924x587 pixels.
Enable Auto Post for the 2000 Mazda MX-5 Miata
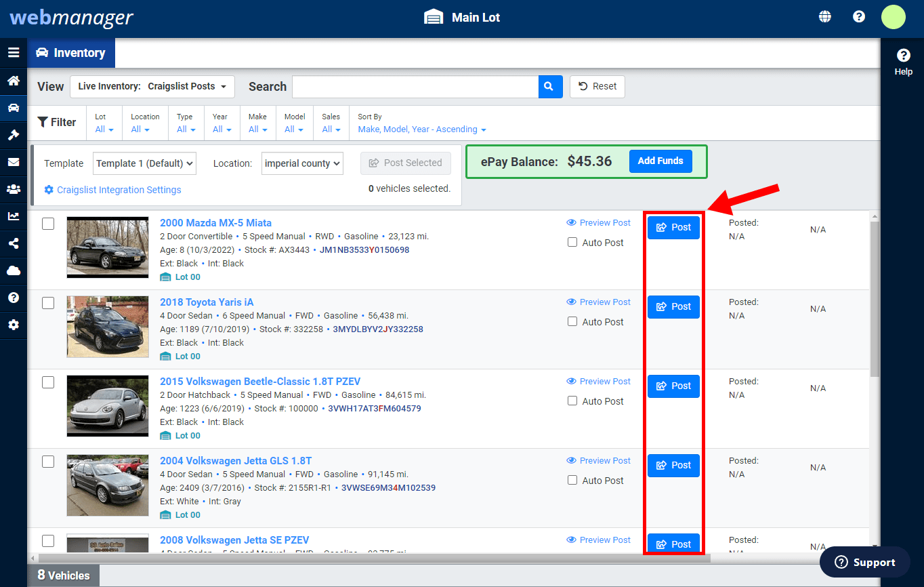point(572,242)
